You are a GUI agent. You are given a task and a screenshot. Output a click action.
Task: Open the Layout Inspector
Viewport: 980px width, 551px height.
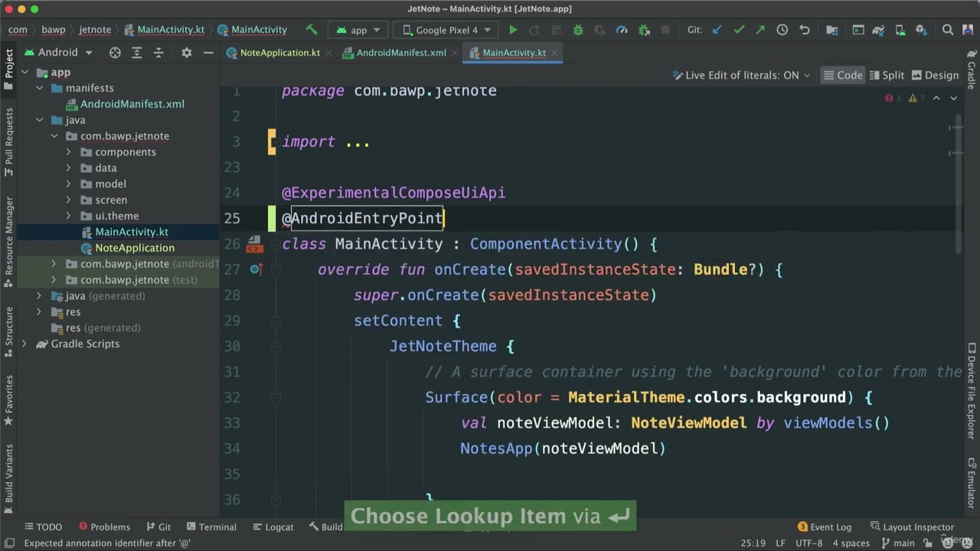click(x=912, y=527)
